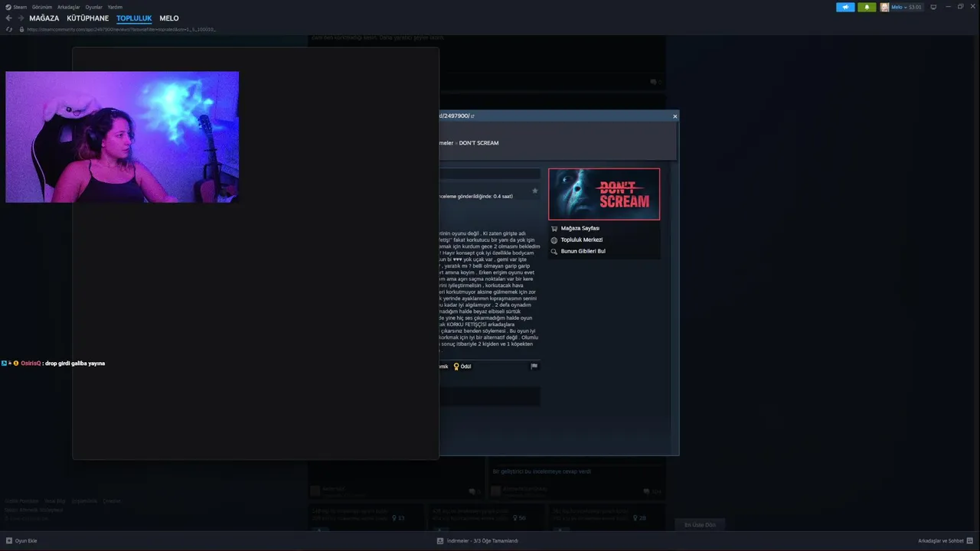980x551 pixels.
Task: Expand the Melo account dropdown
Action: 906,7
